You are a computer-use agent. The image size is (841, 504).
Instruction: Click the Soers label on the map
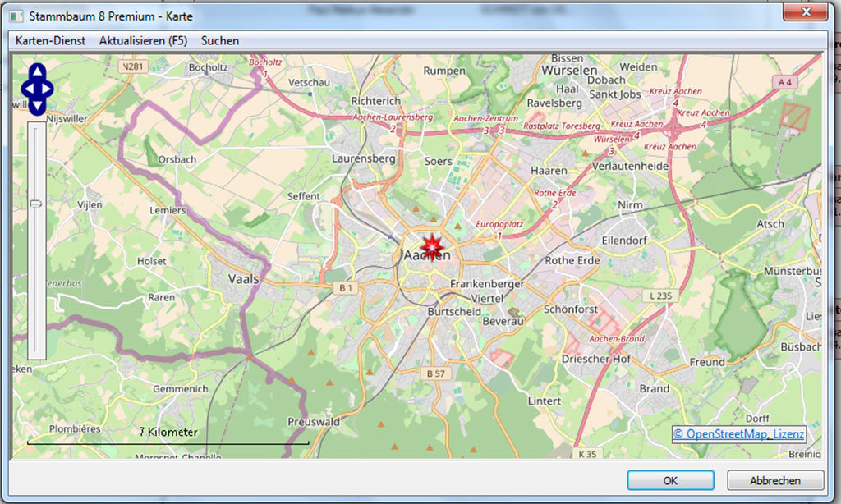point(439,161)
